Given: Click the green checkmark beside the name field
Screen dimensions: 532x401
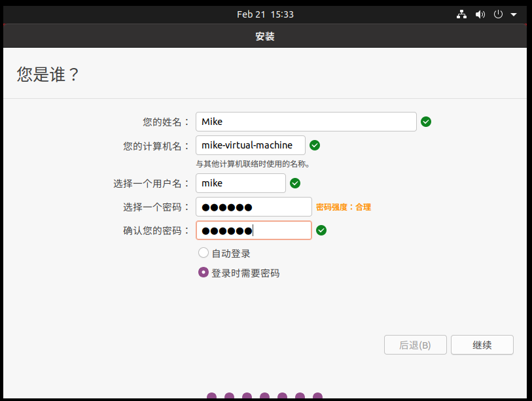Looking at the screenshot, I should [x=426, y=122].
